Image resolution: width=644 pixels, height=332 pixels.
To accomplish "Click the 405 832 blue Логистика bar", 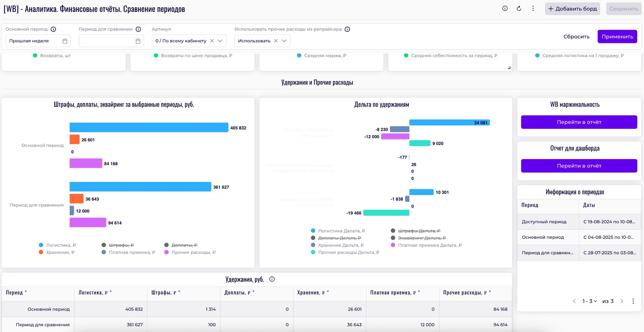I will coord(149,128).
